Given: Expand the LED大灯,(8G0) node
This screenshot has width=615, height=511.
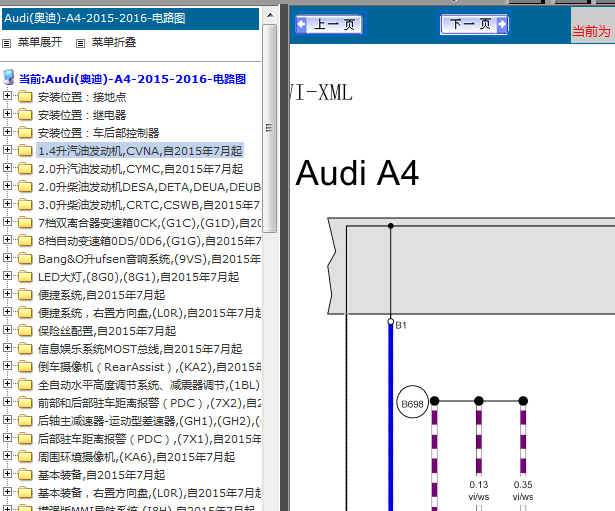Looking at the screenshot, I should (x=7, y=276).
